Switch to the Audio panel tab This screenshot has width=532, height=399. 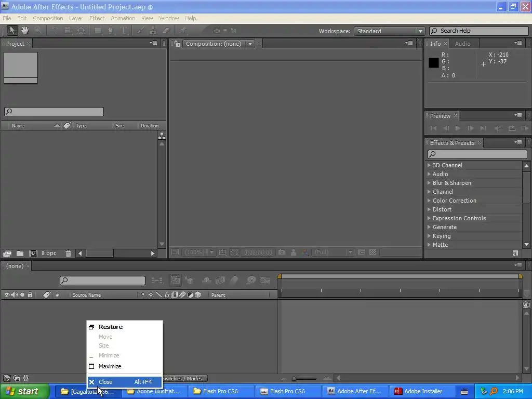[462, 44]
